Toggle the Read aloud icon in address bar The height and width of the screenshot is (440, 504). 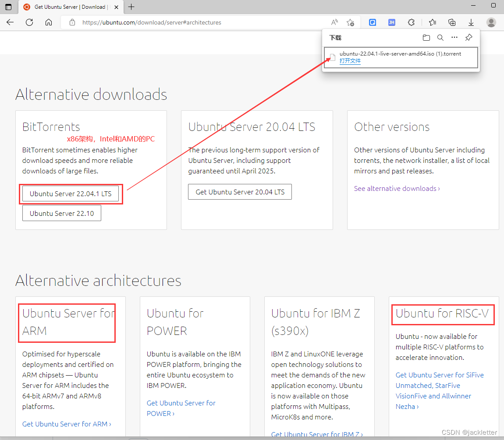334,22
